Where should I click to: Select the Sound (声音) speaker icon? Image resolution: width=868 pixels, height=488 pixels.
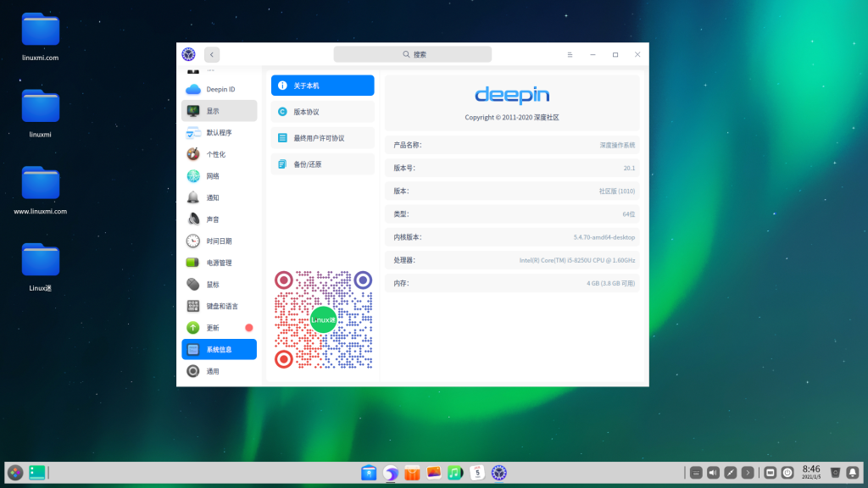click(x=193, y=219)
